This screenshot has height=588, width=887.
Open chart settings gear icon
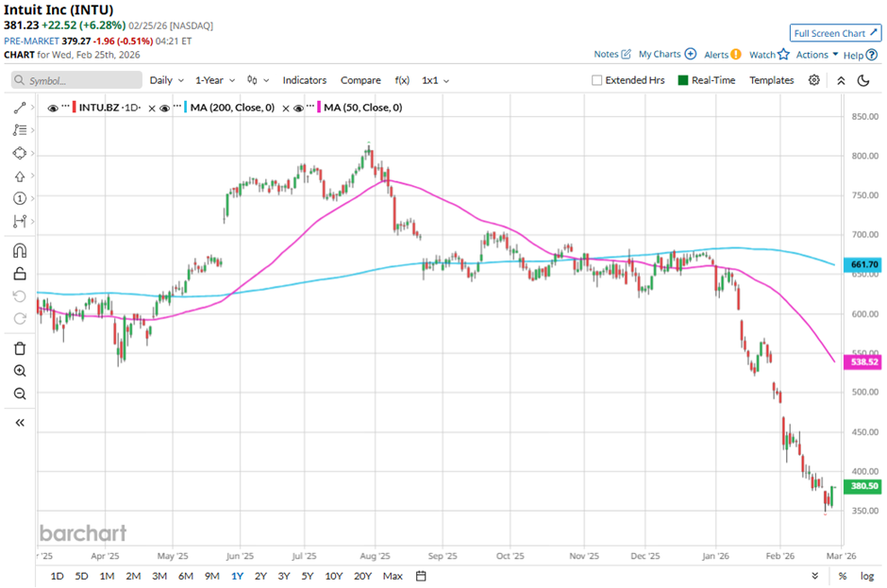pos(814,80)
